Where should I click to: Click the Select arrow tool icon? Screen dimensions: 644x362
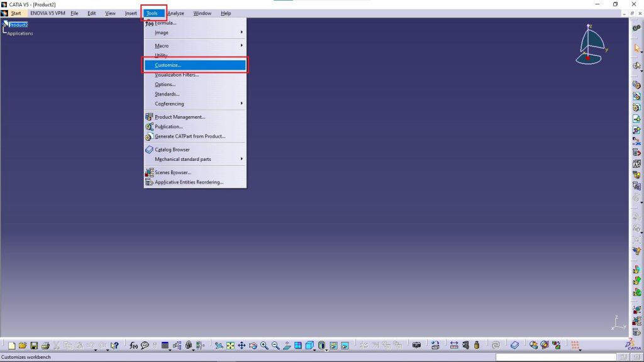637,48
